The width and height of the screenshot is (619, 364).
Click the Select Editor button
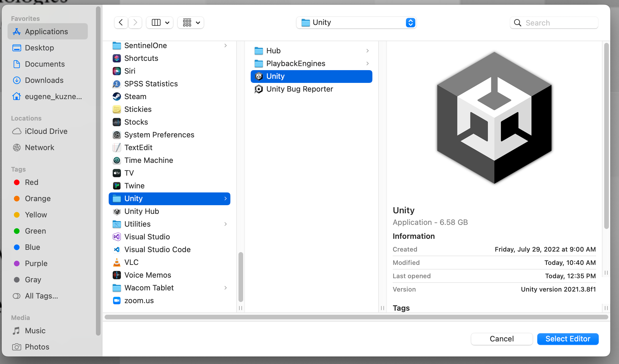[x=568, y=339]
